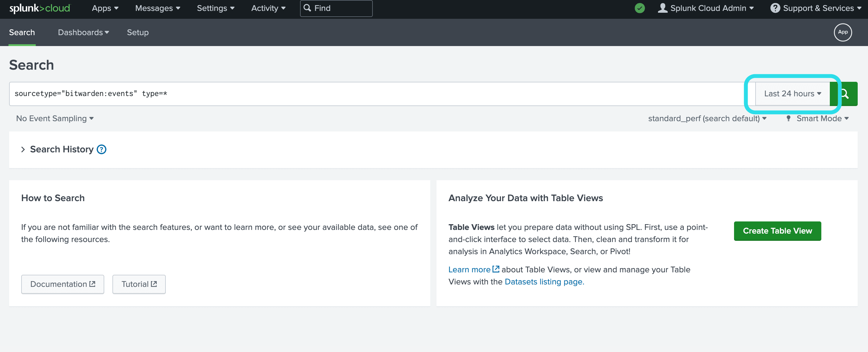Click the Find search bar icon
The height and width of the screenshot is (352, 868).
308,8
